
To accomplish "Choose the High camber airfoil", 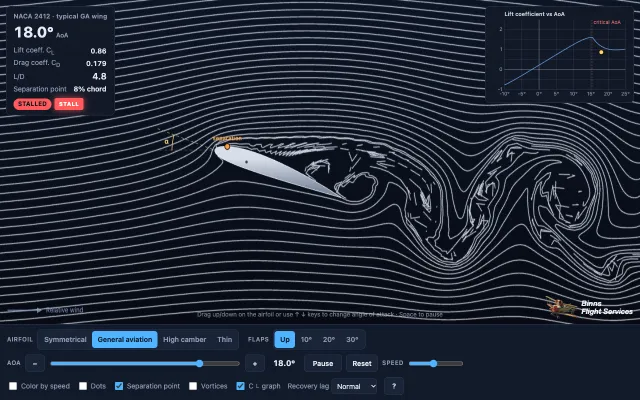I will point(184,340).
